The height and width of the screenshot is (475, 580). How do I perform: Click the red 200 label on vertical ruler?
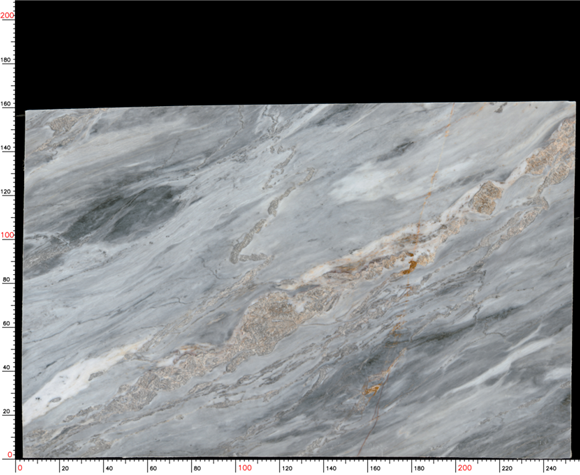pyautogui.click(x=7, y=15)
